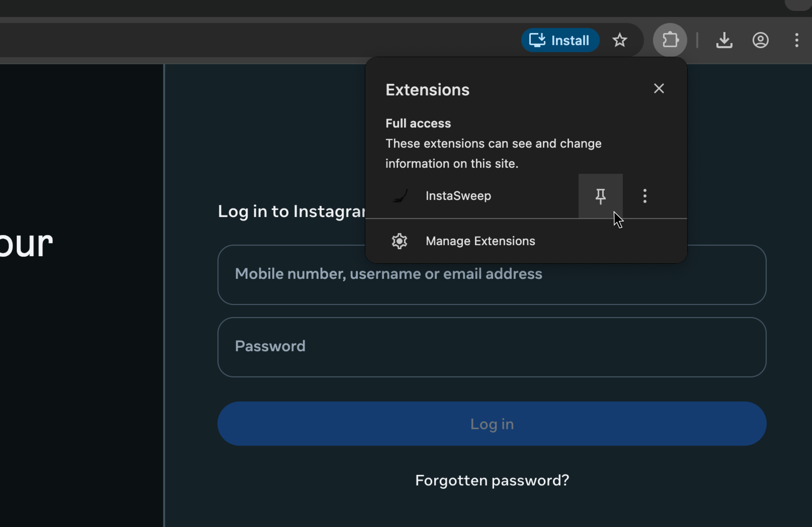Close the Extensions popup
The height and width of the screenshot is (527, 812).
tap(659, 89)
